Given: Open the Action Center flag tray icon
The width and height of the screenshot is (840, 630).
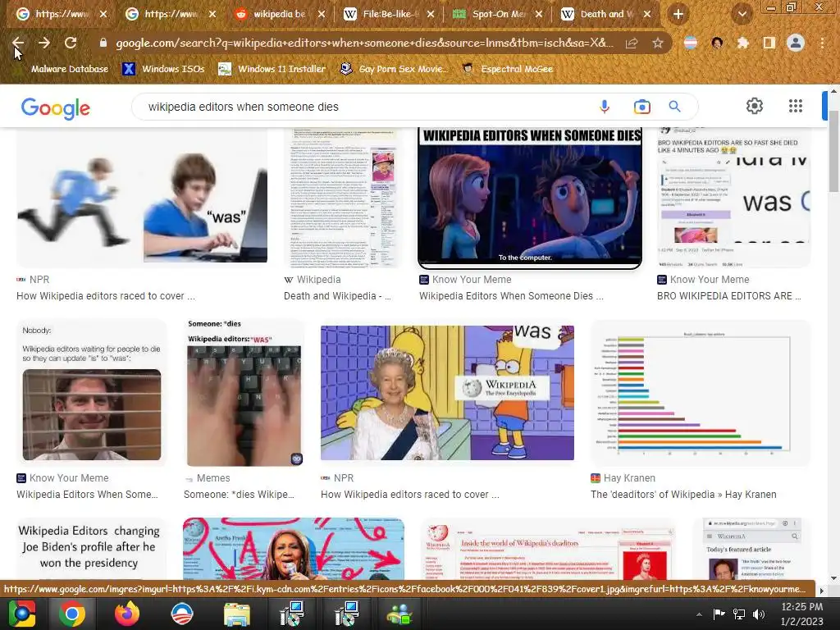Looking at the screenshot, I should pos(719,614).
